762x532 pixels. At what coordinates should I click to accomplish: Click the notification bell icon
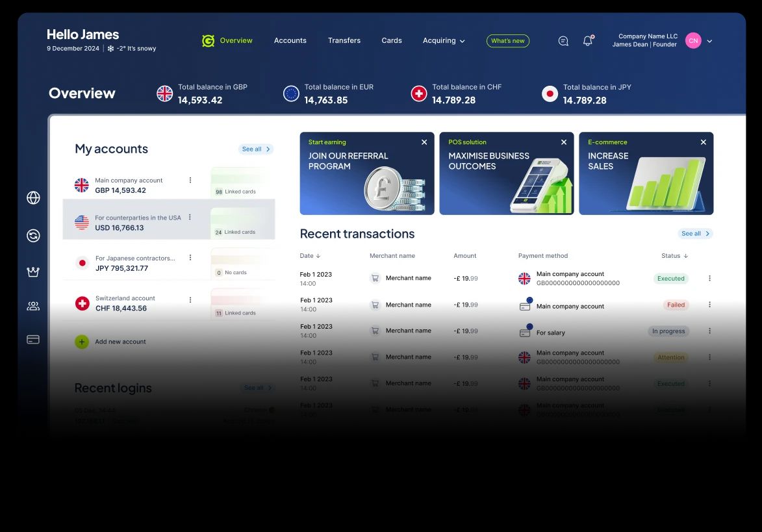587,41
